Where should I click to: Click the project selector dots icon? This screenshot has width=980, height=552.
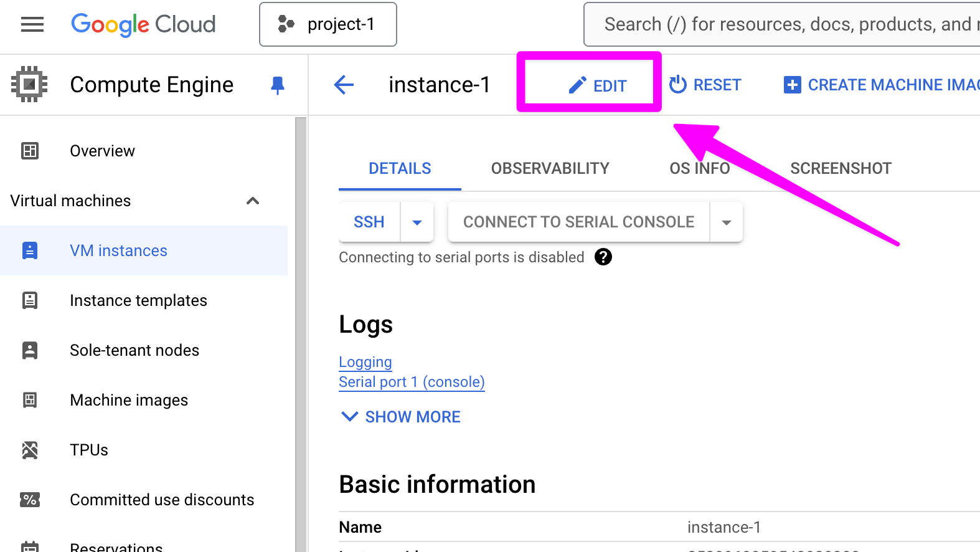point(286,24)
